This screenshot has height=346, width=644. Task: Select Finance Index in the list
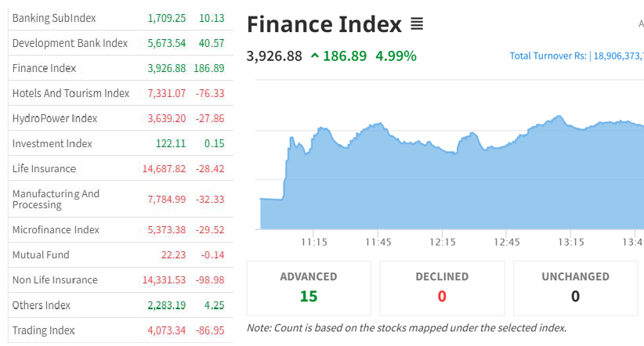(44, 68)
